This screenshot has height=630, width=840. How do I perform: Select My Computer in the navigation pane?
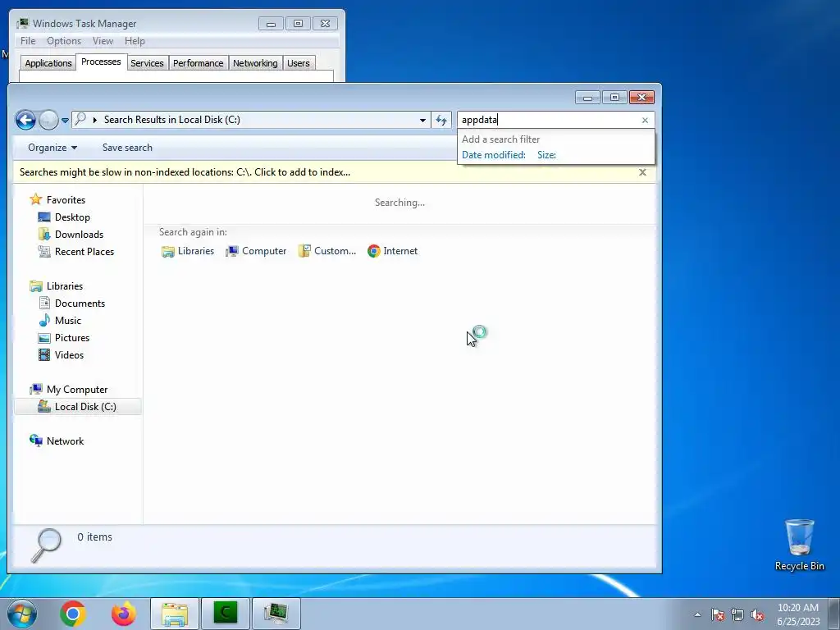pyautogui.click(x=69, y=390)
